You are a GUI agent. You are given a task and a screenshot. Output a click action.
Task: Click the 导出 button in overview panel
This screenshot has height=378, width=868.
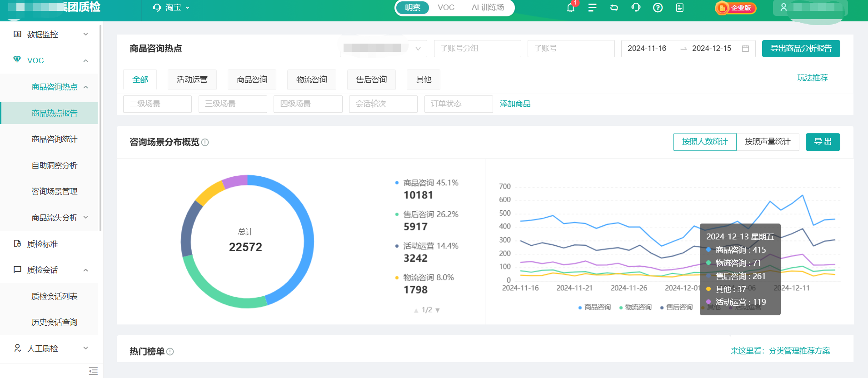[x=823, y=142]
